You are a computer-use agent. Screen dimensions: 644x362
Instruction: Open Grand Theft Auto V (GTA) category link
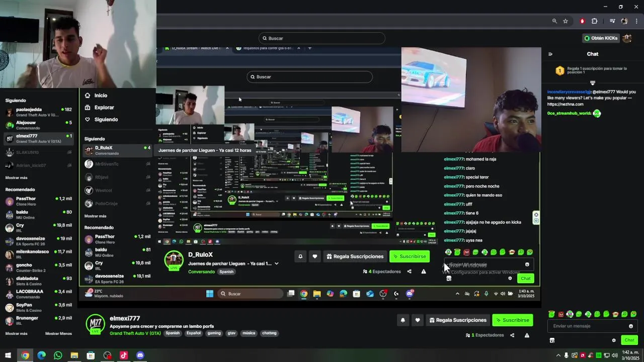135,333
